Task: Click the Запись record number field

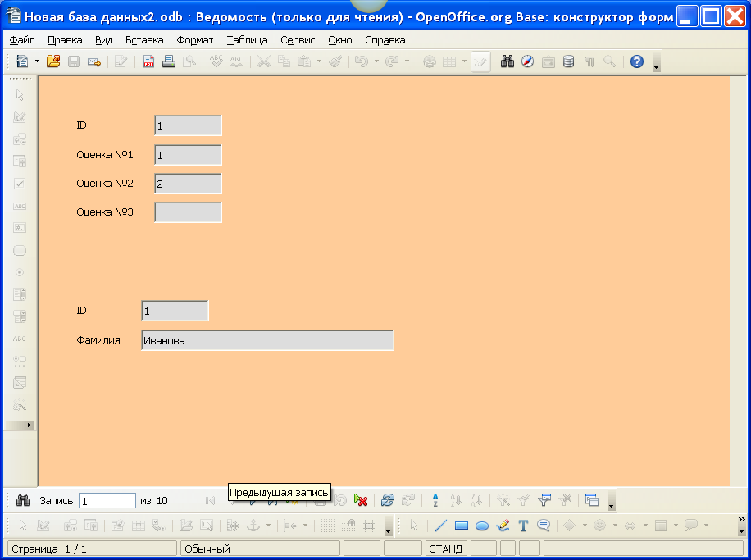Action: coord(107,501)
